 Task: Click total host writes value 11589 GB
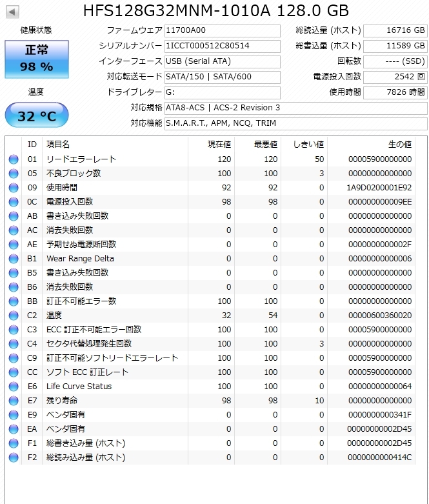pyautogui.click(x=395, y=46)
